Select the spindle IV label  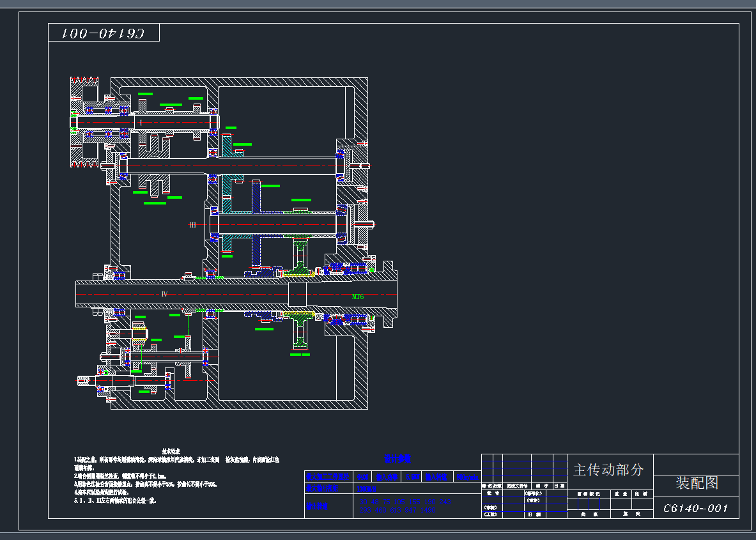pos(164,294)
